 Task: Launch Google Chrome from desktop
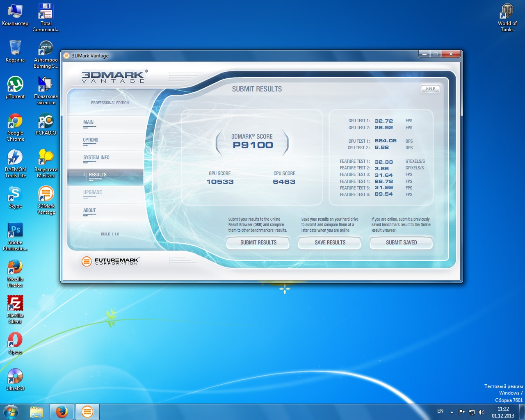pyautogui.click(x=15, y=127)
